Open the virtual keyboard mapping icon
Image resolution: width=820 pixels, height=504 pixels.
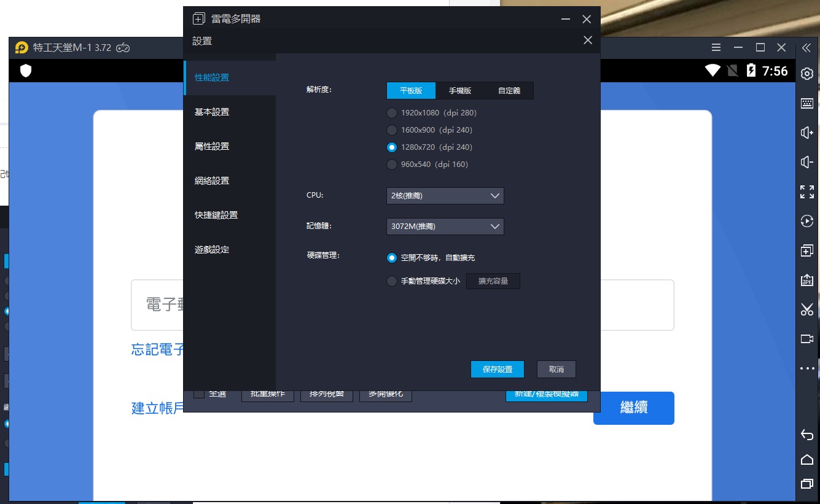(807, 103)
